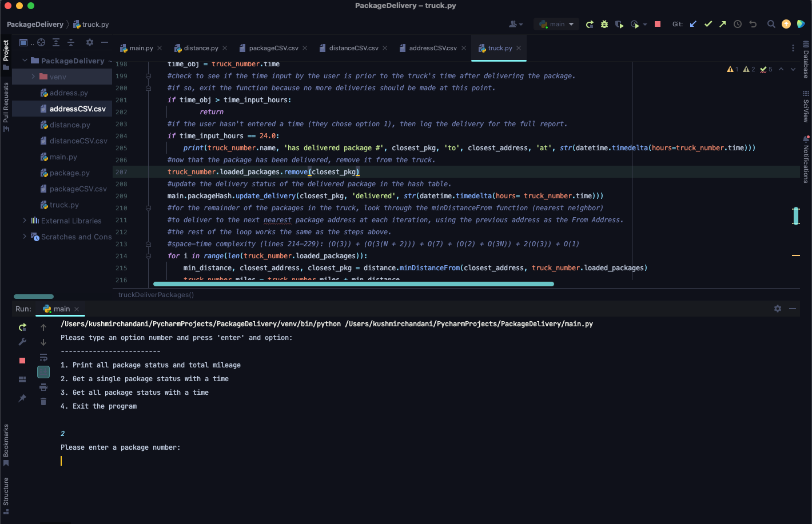Push commits with the Git push arrow
This screenshot has width=812, height=524.
pos(722,24)
